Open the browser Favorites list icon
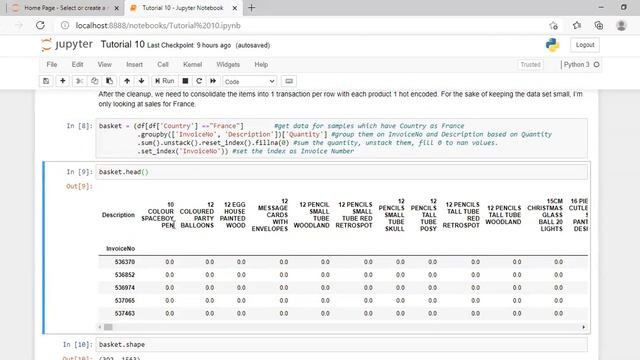The width and height of the screenshot is (640, 360). (576, 25)
